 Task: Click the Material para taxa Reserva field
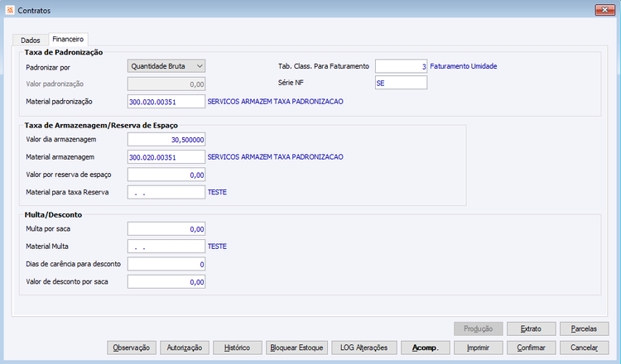[x=166, y=192]
